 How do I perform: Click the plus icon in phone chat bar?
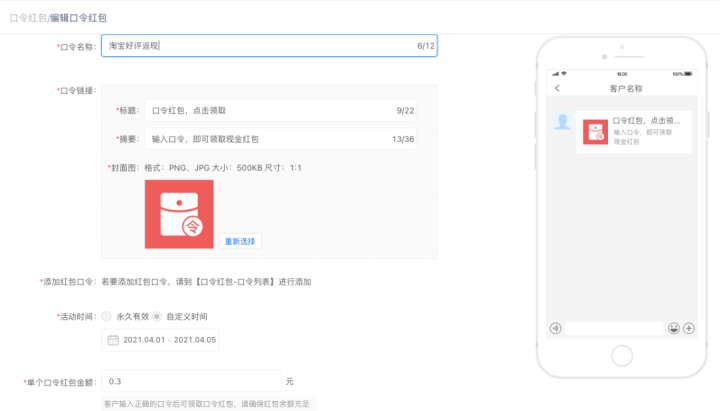(688, 328)
